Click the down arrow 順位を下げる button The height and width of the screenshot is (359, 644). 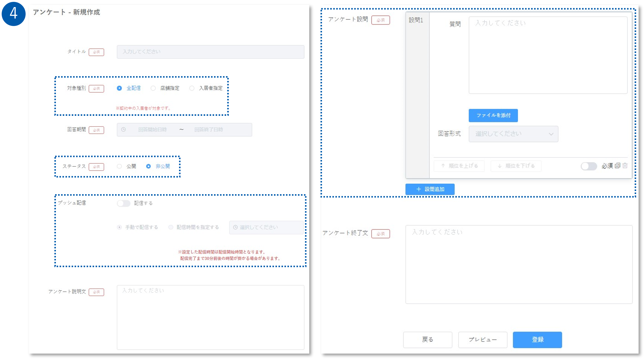pyautogui.click(x=516, y=166)
